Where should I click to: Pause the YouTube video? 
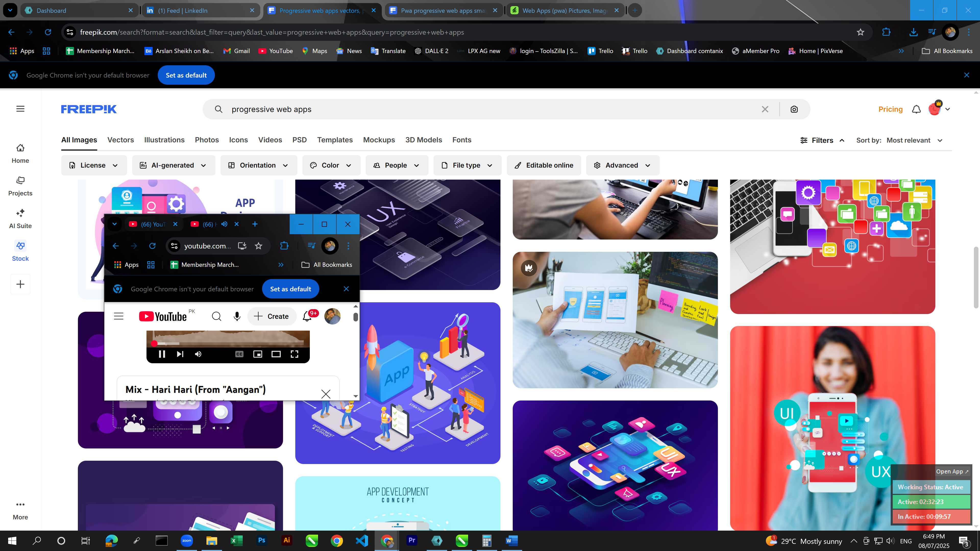[162, 354]
